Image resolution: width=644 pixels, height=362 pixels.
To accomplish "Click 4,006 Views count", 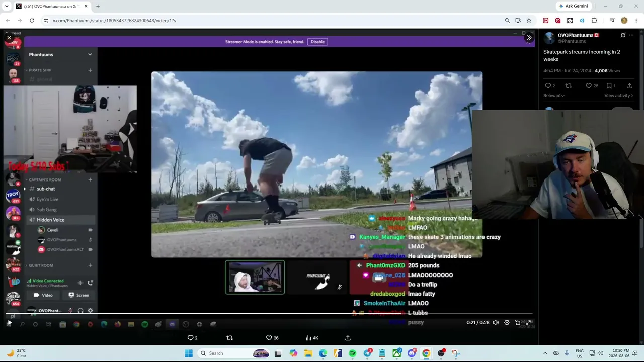I will pyautogui.click(x=607, y=71).
